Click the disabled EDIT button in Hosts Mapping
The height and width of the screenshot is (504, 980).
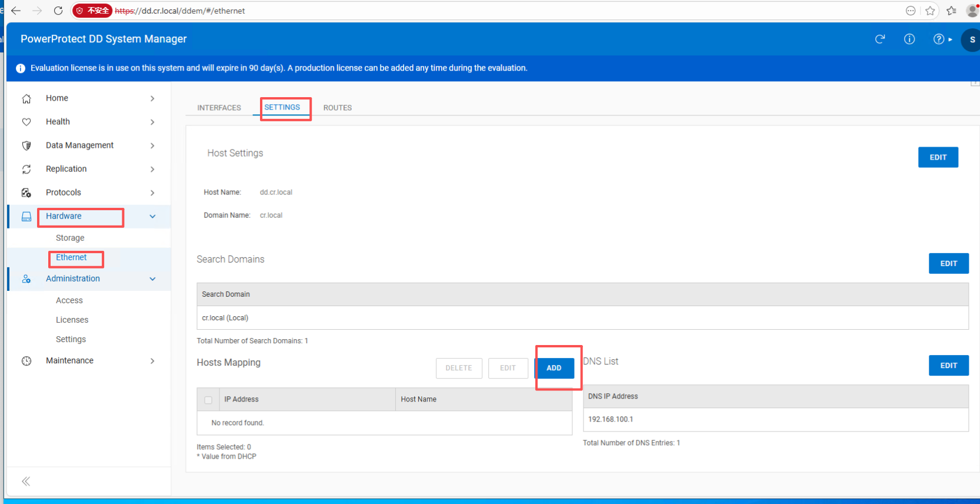pyautogui.click(x=508, y=368)
